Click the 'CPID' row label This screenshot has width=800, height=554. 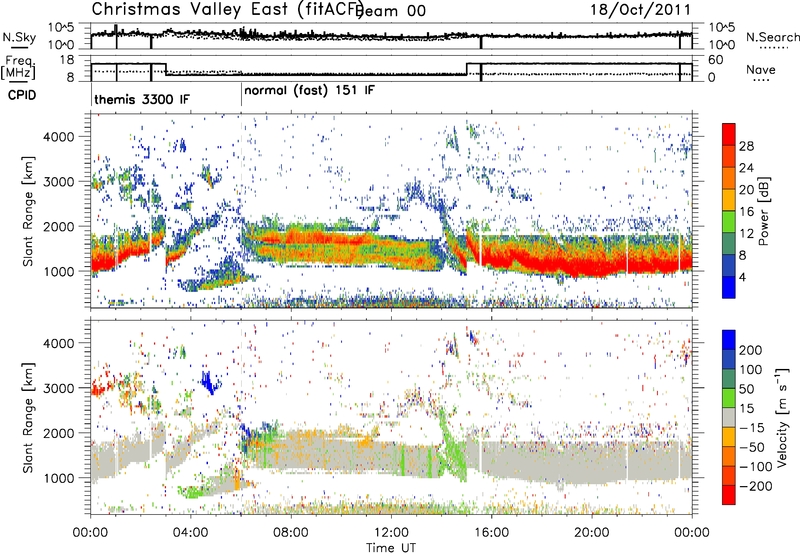point(22,95)
